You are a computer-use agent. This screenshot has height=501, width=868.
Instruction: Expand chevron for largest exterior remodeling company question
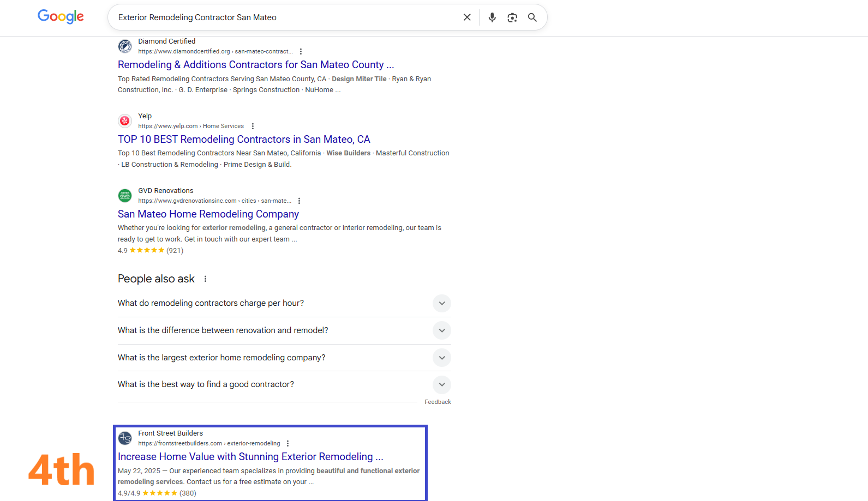[442, 358]
